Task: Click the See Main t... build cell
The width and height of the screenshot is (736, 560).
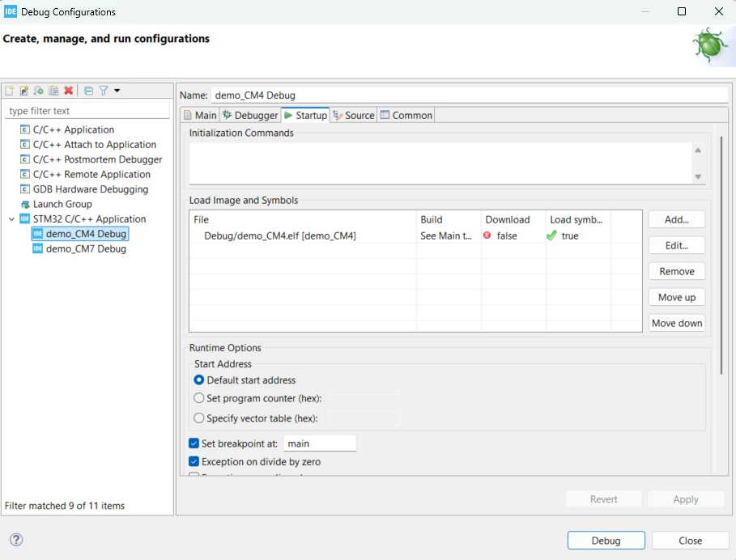Action: [x=449, y=236]
